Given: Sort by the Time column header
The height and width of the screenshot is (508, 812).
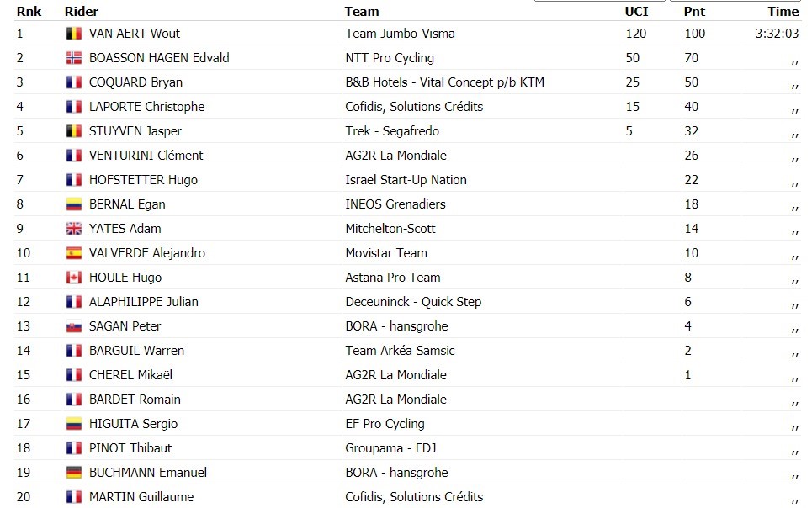Looking at the screenshot, I should [783, 12].
